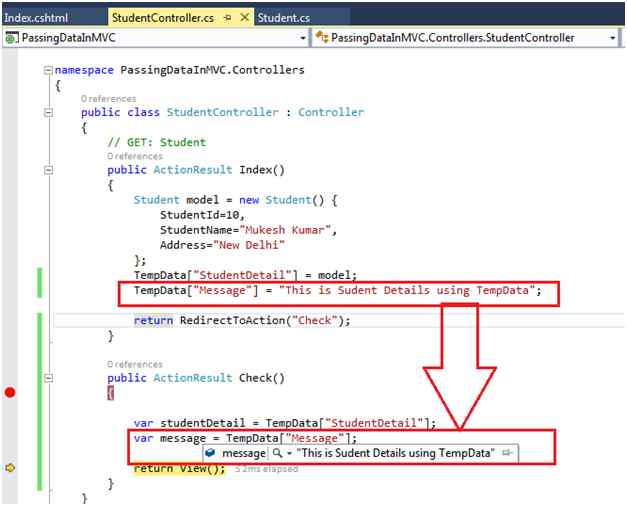This screenshot has height=506, width=627.
Task: Click RedirectToAction in the return statement
Action: 232,320
